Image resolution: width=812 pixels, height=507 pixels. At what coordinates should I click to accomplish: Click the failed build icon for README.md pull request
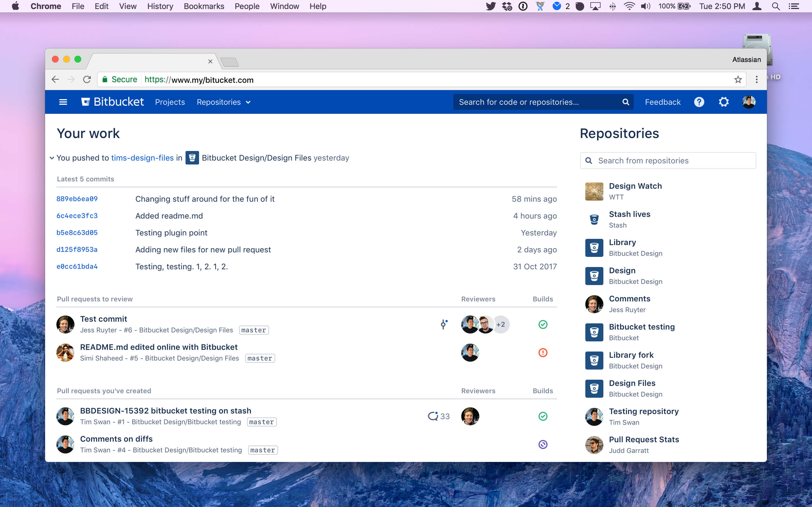point(542,353)
